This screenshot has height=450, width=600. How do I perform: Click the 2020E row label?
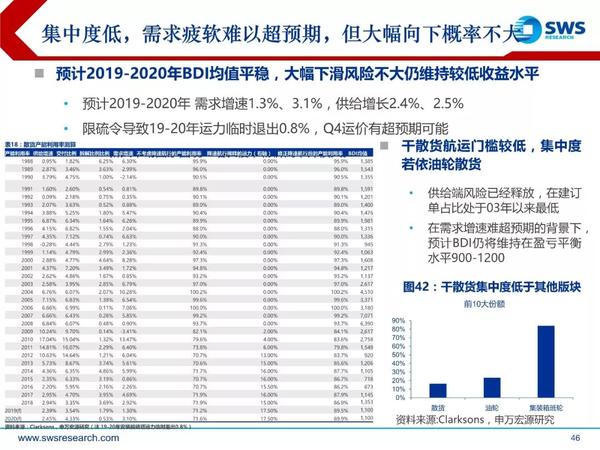(11, 418)
